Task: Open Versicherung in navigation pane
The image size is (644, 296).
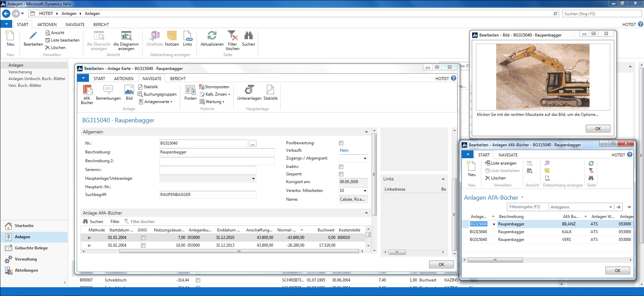Action: tap(20, 72)
